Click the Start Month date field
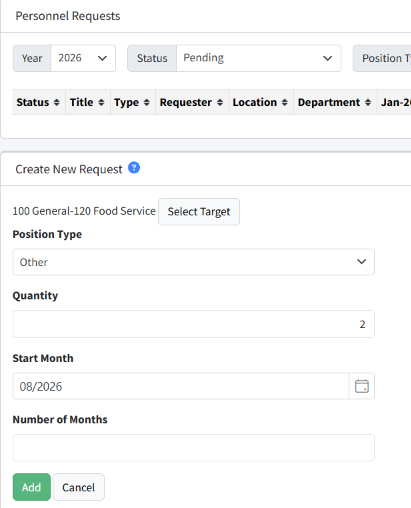This screenshot has width=411, height=508. (181, 386)
